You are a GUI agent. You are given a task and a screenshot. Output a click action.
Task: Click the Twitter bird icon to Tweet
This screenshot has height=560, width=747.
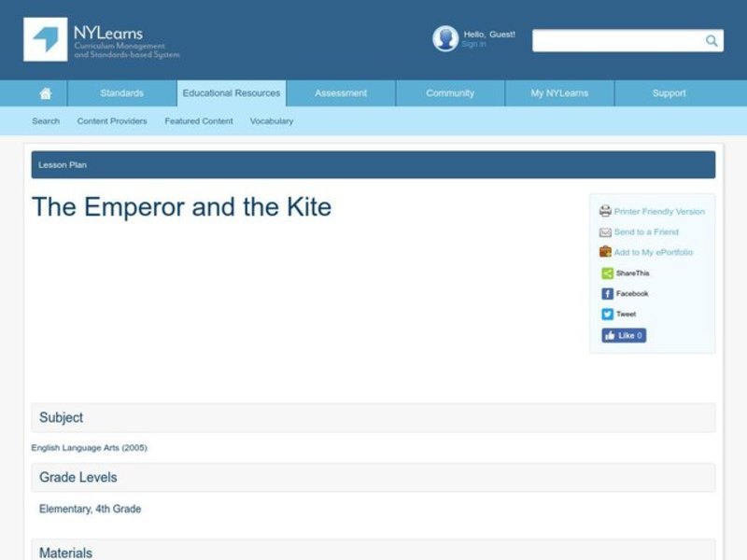(x=606, y=314)
